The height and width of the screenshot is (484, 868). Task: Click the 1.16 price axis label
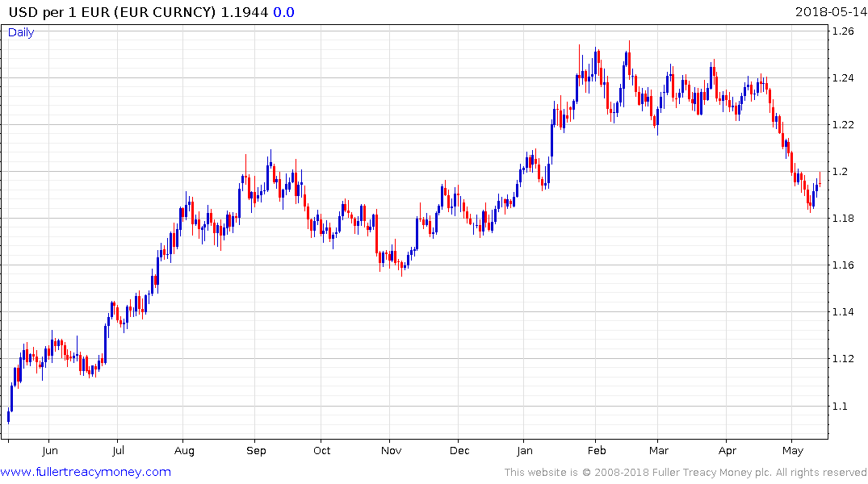click(843, 265)
